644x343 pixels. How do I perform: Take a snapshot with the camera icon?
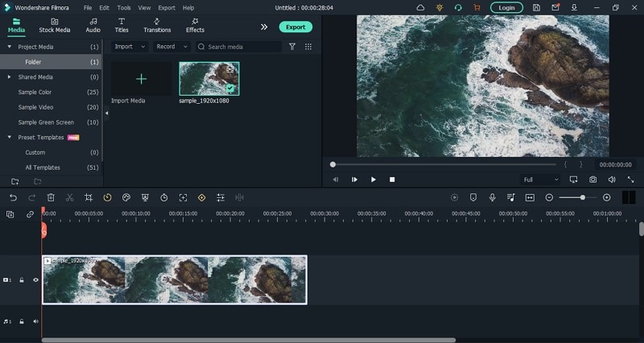click(x=592, y=180)
